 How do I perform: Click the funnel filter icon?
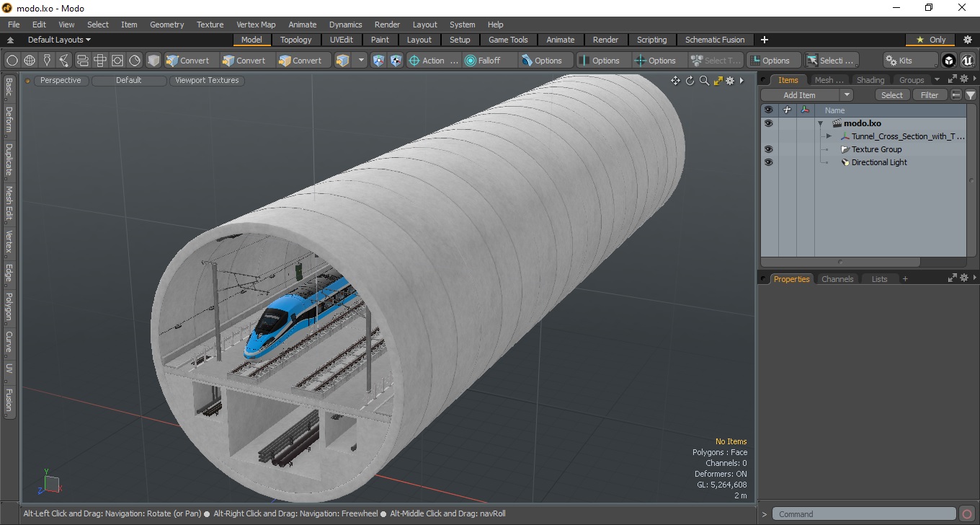tap(971, 95)
